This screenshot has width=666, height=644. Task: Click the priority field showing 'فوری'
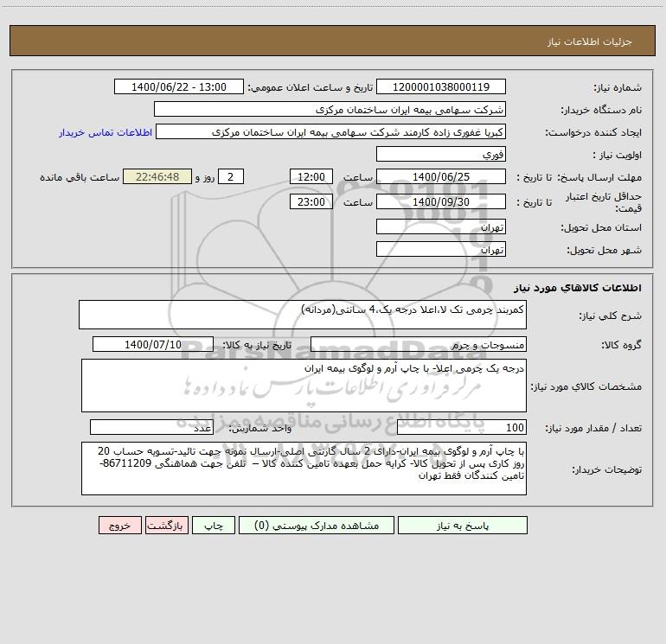point(441,154)
